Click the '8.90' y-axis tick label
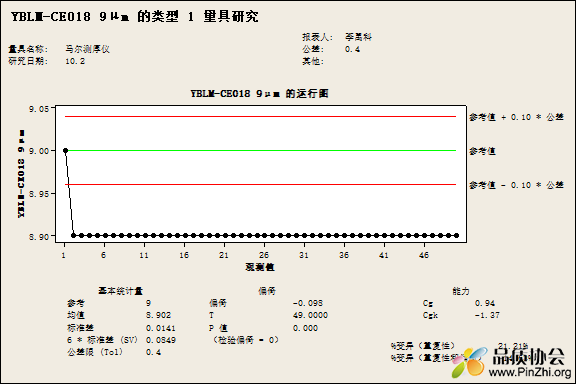The image size is (576, 384). 39,237
